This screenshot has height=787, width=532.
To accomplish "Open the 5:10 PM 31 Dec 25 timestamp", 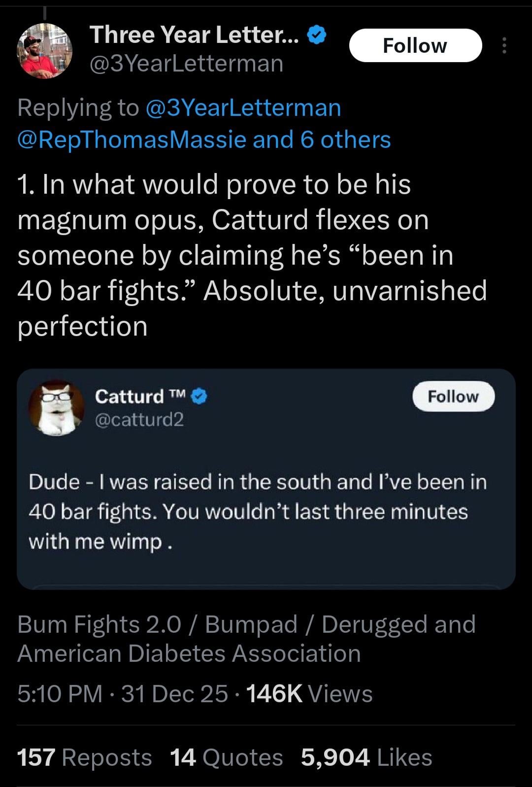I will [x=122, y=694].
